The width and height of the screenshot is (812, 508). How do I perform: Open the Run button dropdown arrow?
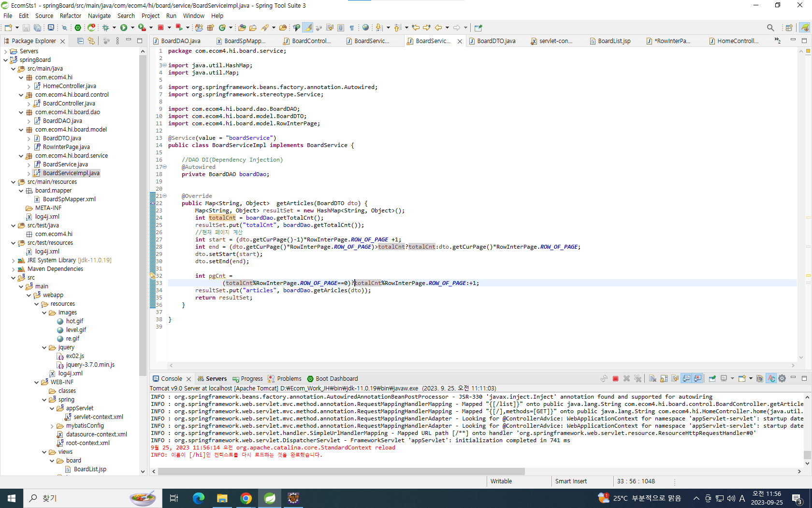pyautogui.click(x=132, y=28)
